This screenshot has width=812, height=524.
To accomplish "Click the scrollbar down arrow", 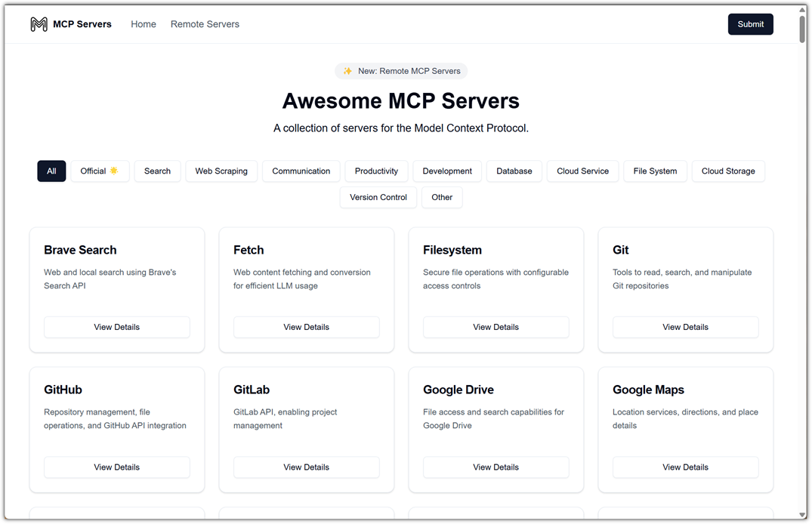I will pyautogui.click(x=802, y=515).
